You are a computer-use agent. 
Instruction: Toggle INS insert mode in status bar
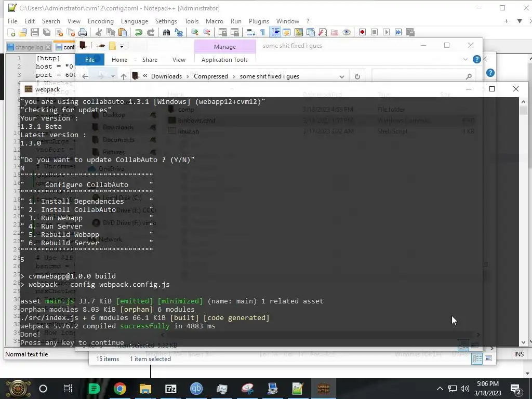click(519, 354)
